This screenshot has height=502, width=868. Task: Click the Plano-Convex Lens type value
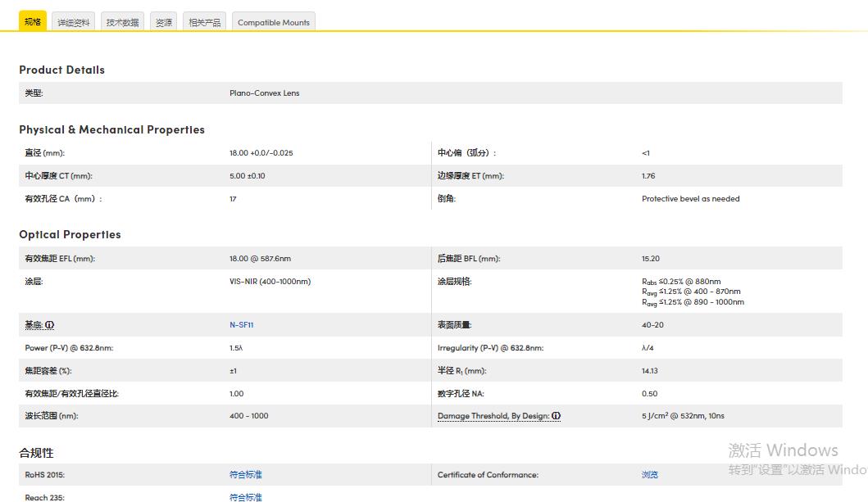point(265,93)
